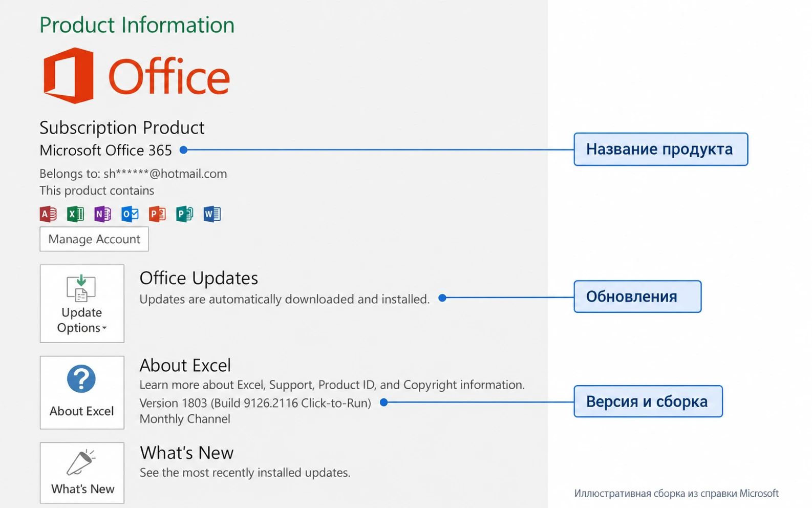
Task: Click the teal Publisher app icon
Action: [x=184, y=214]
